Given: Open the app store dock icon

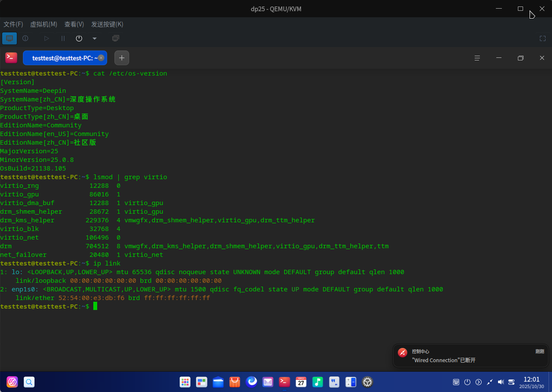Looking at the screenshot, I should [235, 382].
